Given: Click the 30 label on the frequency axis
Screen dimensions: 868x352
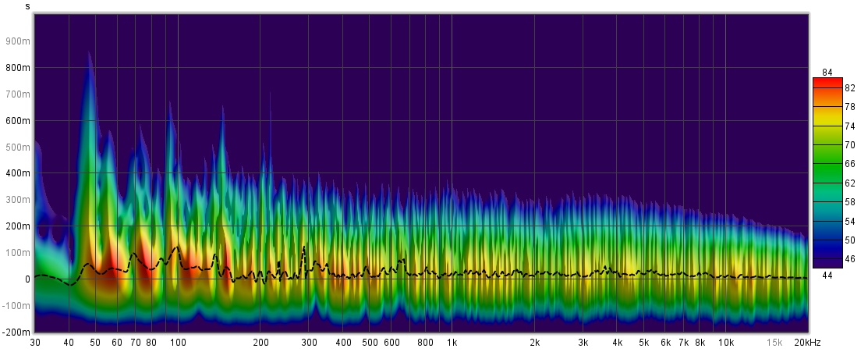Looking at the screenshot, I should pos(35,343).
